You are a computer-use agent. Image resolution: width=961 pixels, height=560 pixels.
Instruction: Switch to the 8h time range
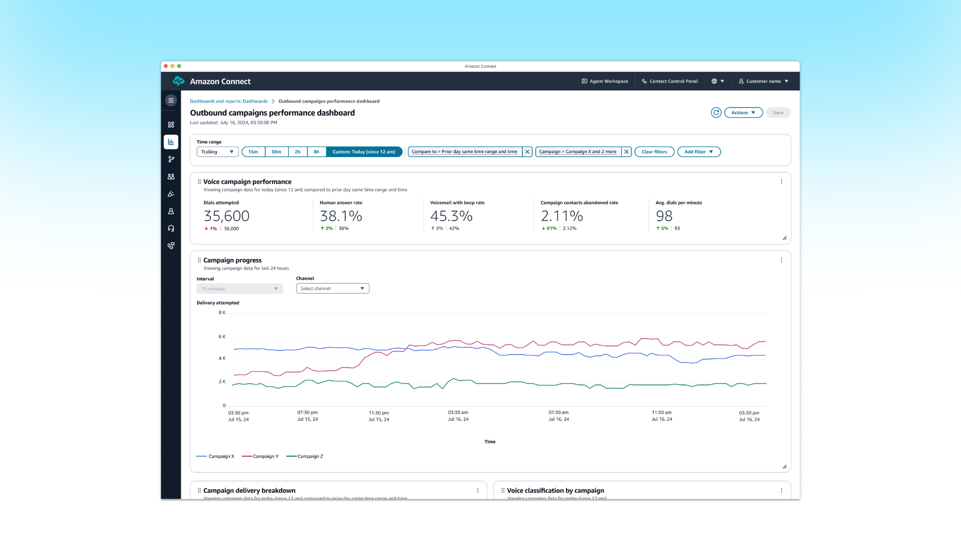pos(317,151)
